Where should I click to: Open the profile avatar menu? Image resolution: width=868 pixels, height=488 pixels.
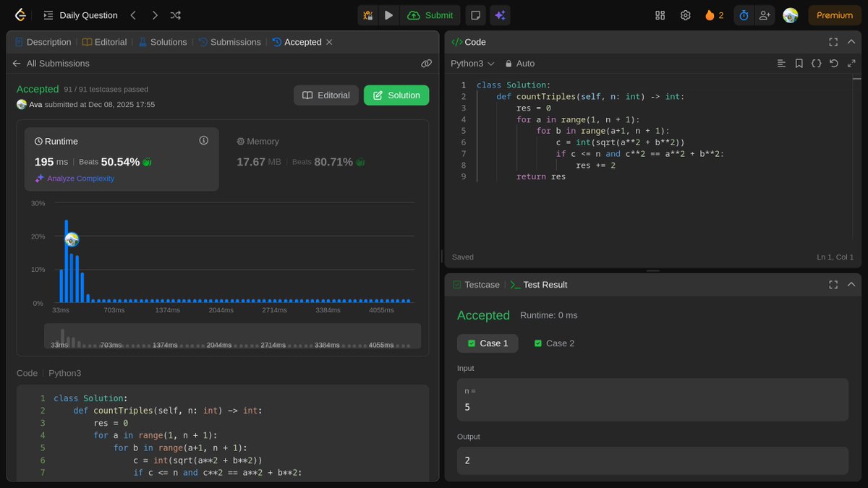pos(791,15)
